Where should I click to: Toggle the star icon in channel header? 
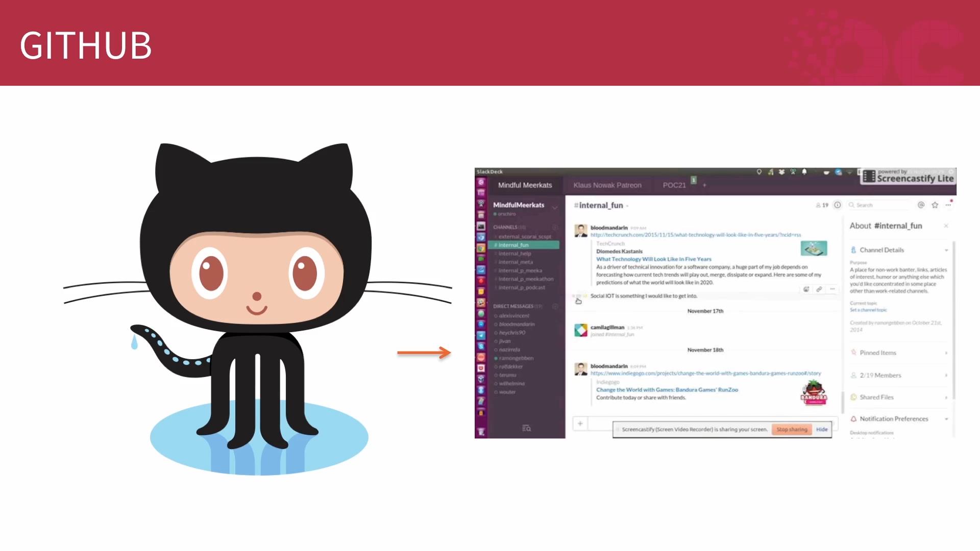coord(934,205)
